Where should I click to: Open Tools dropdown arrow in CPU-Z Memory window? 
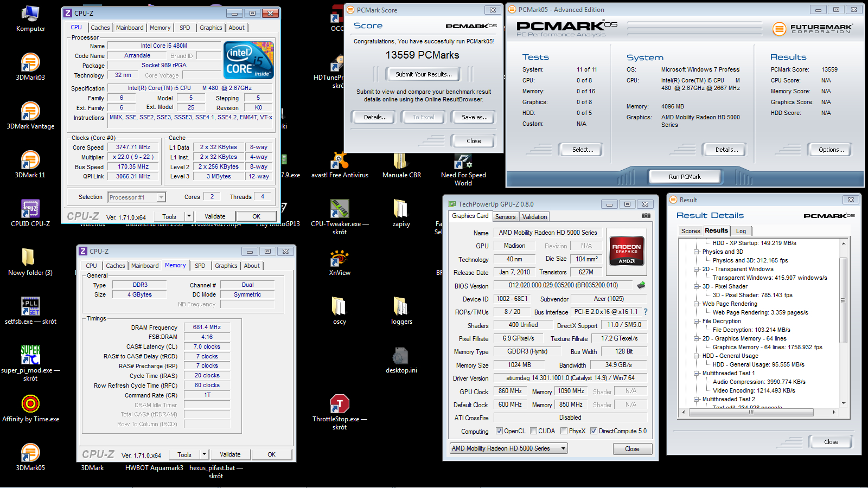204,454
